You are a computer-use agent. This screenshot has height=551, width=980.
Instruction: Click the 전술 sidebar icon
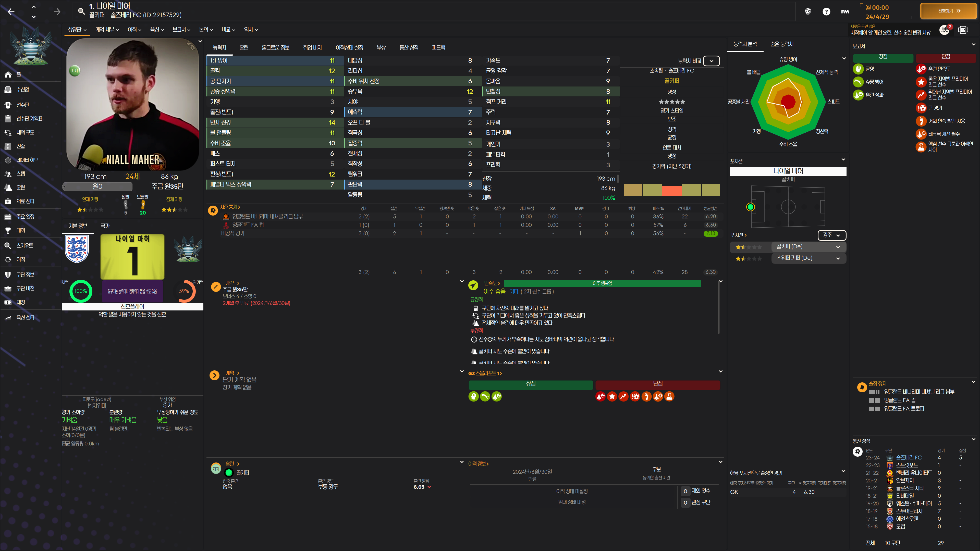(8, 146)
